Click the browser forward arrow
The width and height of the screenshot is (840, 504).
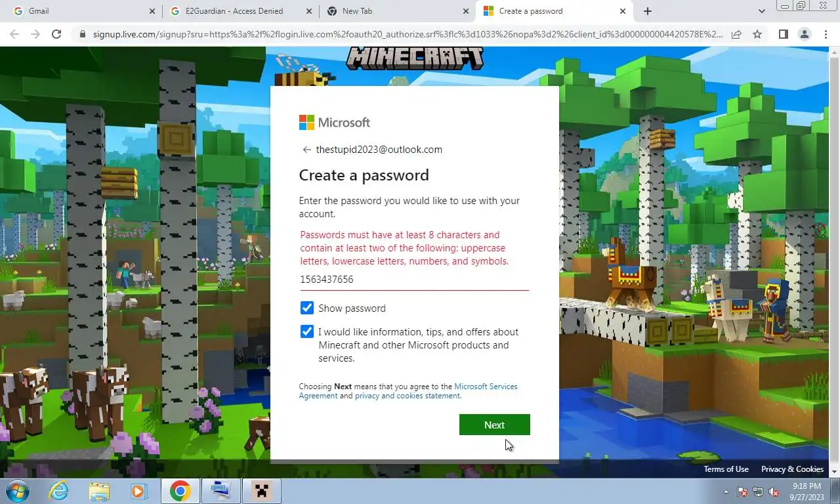tap(35, 34)
